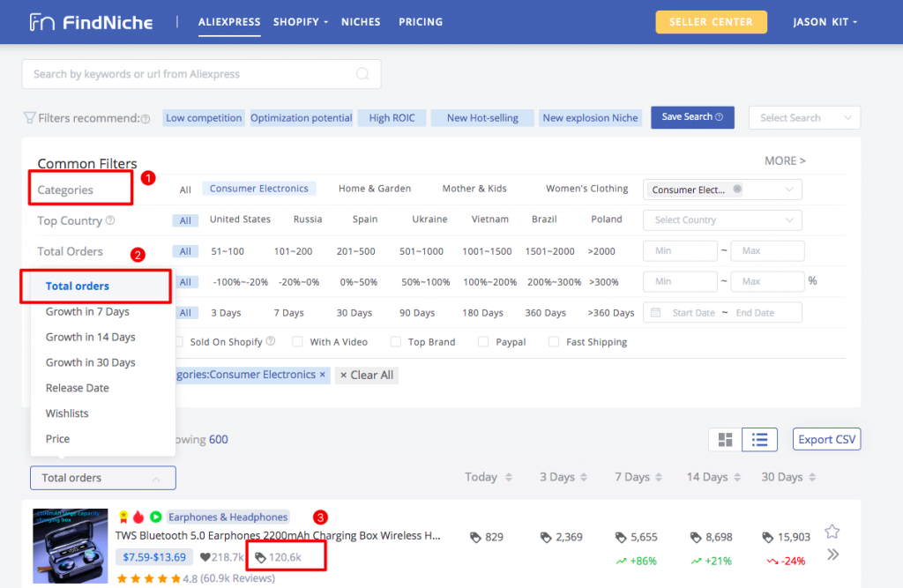Click the filter funnel icon
This screenshot has height=588, width=903.
(x=29, y=117)
